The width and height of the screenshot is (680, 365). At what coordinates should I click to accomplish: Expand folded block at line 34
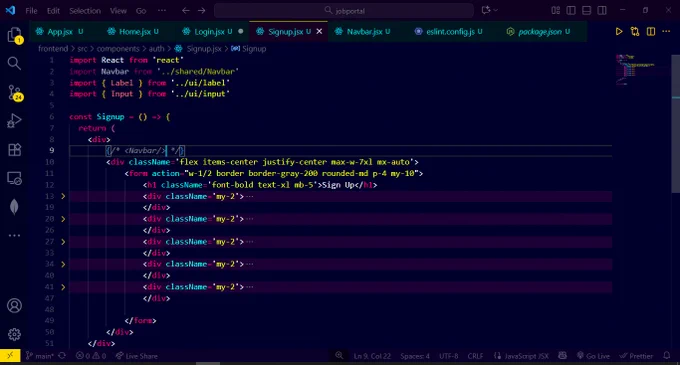(x=63, y=264)
